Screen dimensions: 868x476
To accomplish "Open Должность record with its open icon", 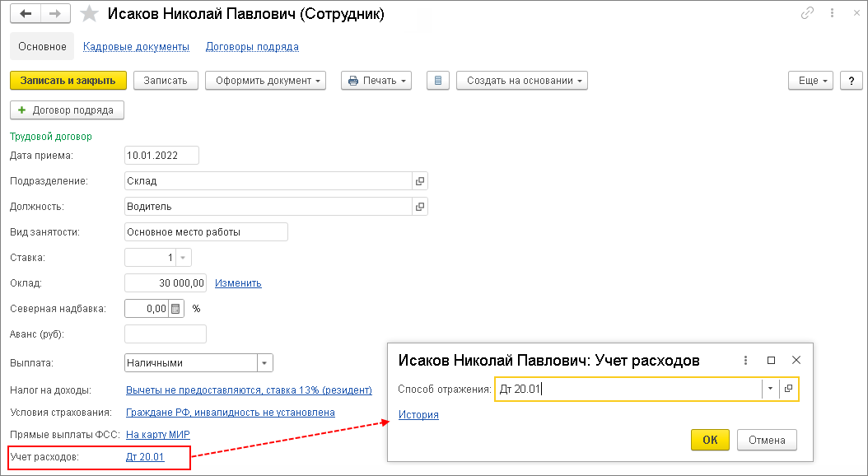I will point(419,207).
